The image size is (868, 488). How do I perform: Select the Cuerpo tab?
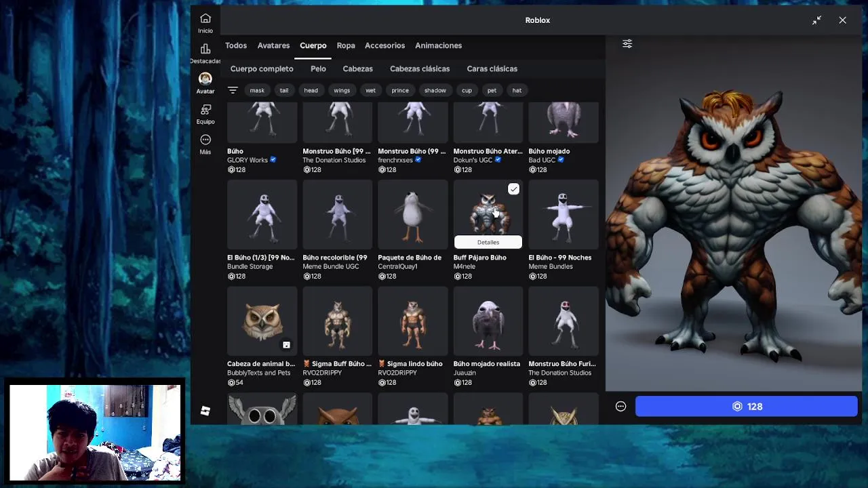pyautogui.click(x=313, y=45)
